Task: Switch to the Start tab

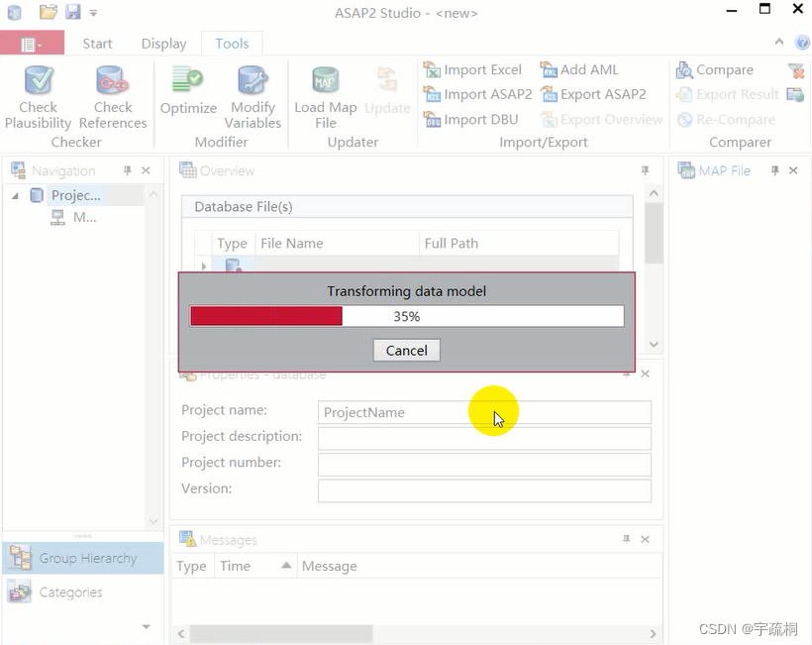Action: 97,44
